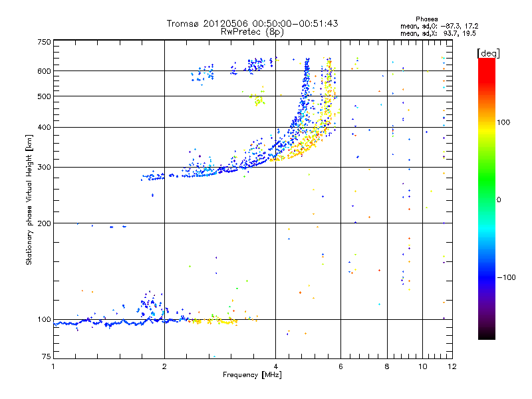Click the y-axis tick label '750'
Image resolution: width=532 pixels, height=399 pixels.
click(x=44, y=42)
